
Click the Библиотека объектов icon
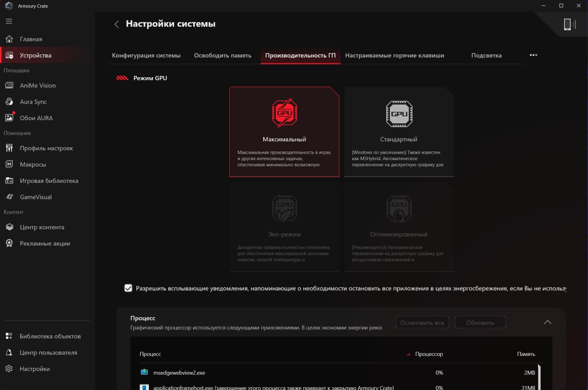tap(9, 336)
